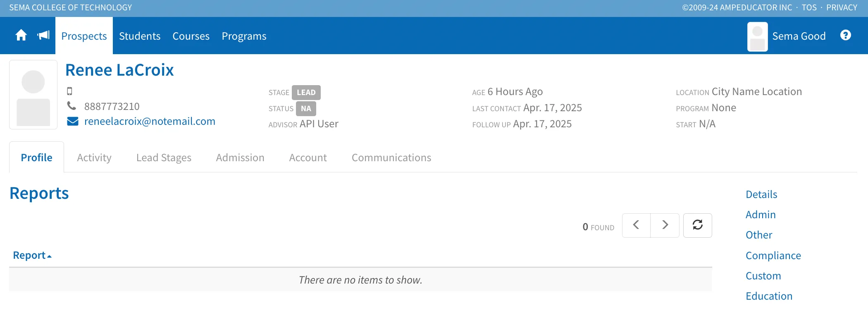Open the help question mark icon

coord(846,36)
